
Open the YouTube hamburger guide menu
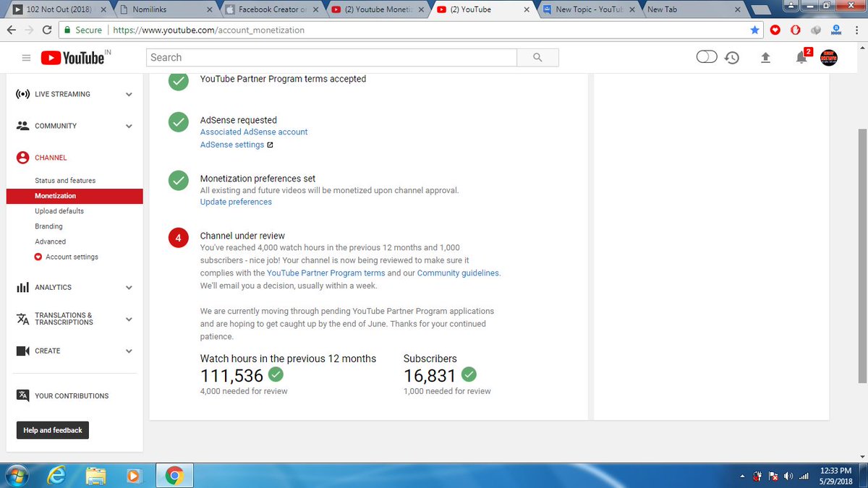[x=26, y=58]
